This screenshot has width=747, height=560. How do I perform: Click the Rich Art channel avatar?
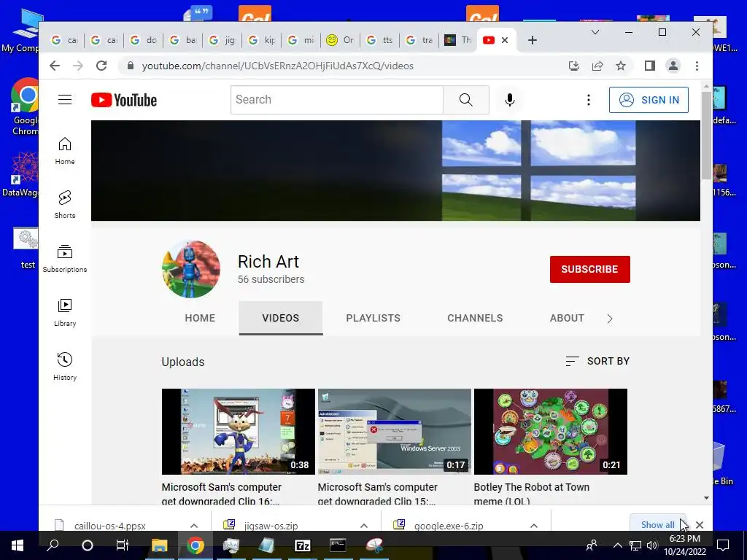point(191,269)
